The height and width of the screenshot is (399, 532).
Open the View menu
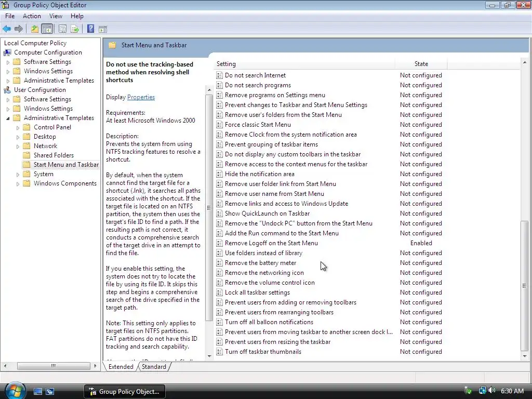[x=56, y=16]
